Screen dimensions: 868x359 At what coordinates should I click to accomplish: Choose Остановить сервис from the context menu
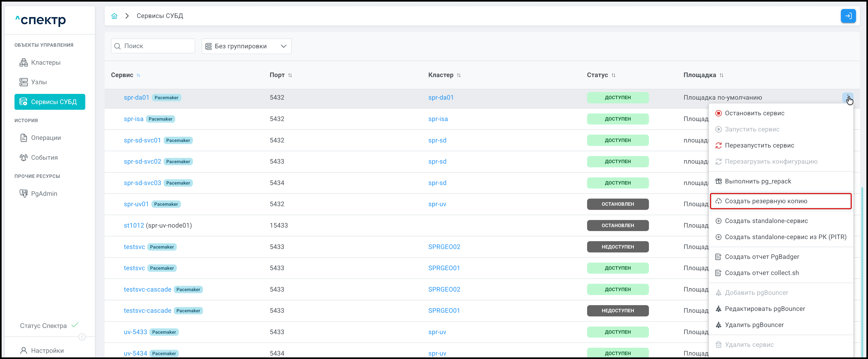tap(754, 113)
